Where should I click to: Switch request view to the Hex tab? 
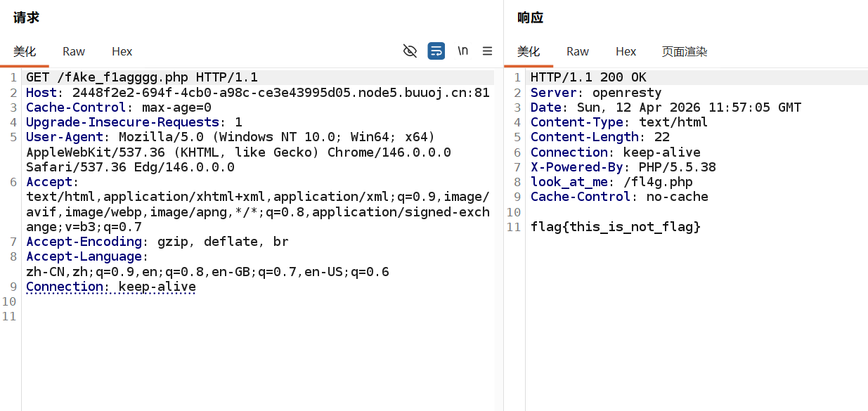(x=122, y=51)
